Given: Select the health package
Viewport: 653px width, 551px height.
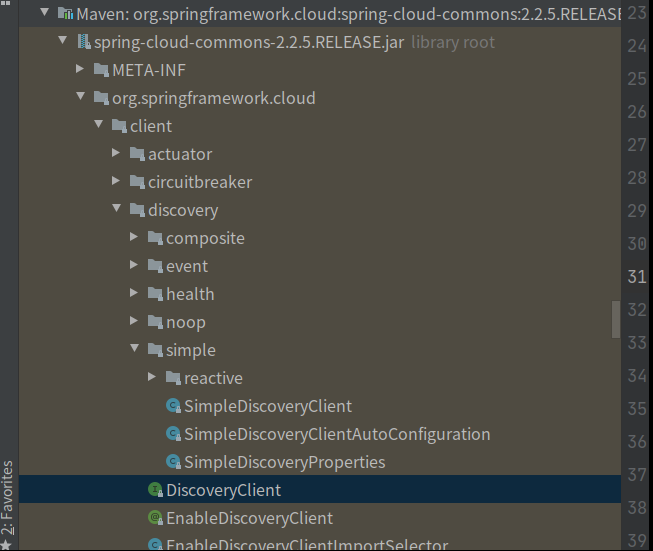Looking at the screenshot, I should [190, 294].
